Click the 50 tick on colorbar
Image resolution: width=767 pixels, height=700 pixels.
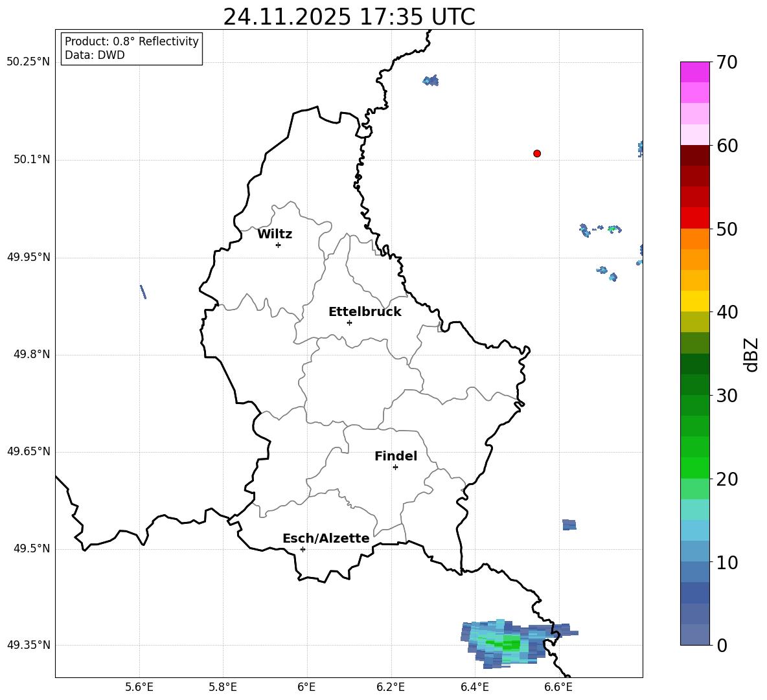(x=727, y=229)
